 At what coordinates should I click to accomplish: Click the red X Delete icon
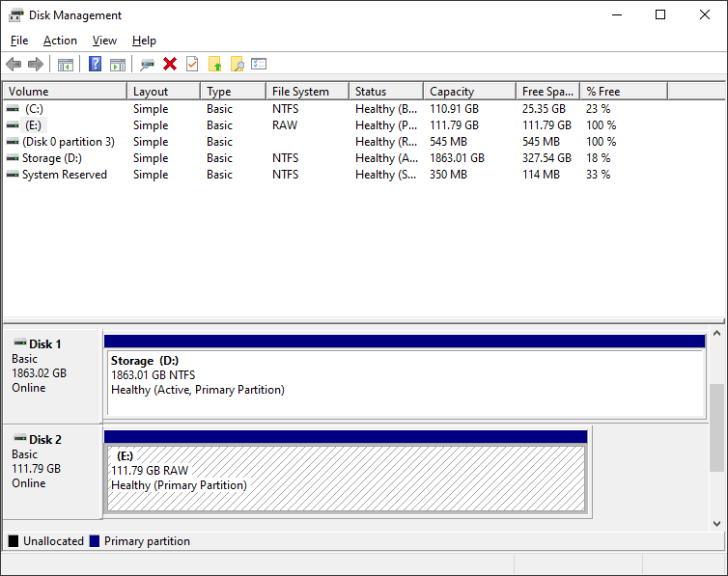[170, 65]
